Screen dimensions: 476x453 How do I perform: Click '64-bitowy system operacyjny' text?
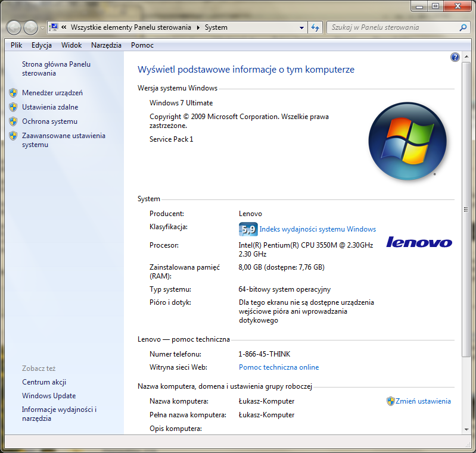point(284,289)
